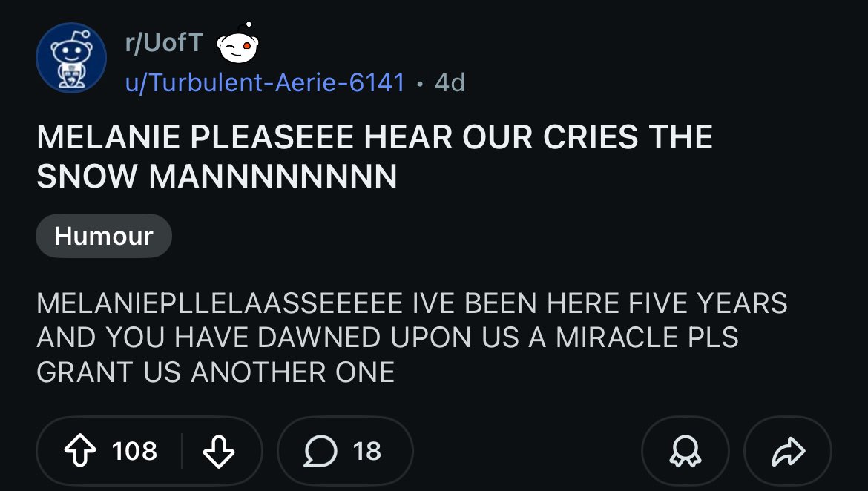Click the dot separator before 4d
This screenshot has width=868, height=491.
pos(420,82)
